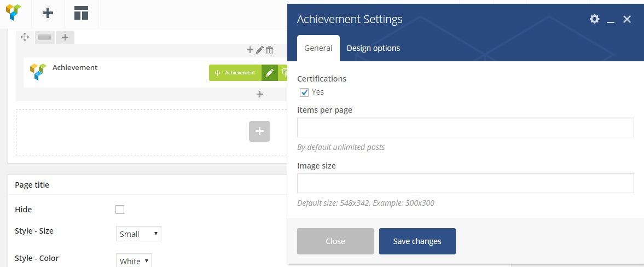Open the Templates layout icon
The height and width of the screenshot is (267, 644).
pos(81,14)
